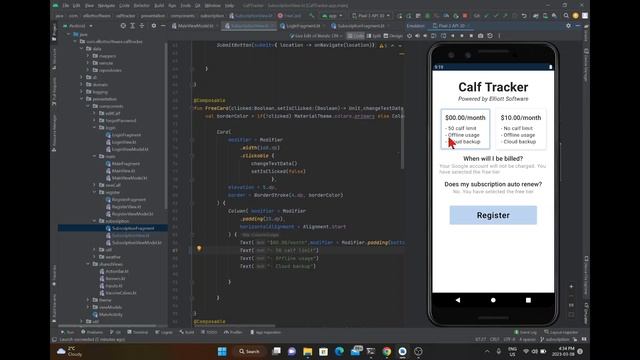Open the File menu
Image resolution: width=640 pixels, height=360 pixels.
click(65, 6)
